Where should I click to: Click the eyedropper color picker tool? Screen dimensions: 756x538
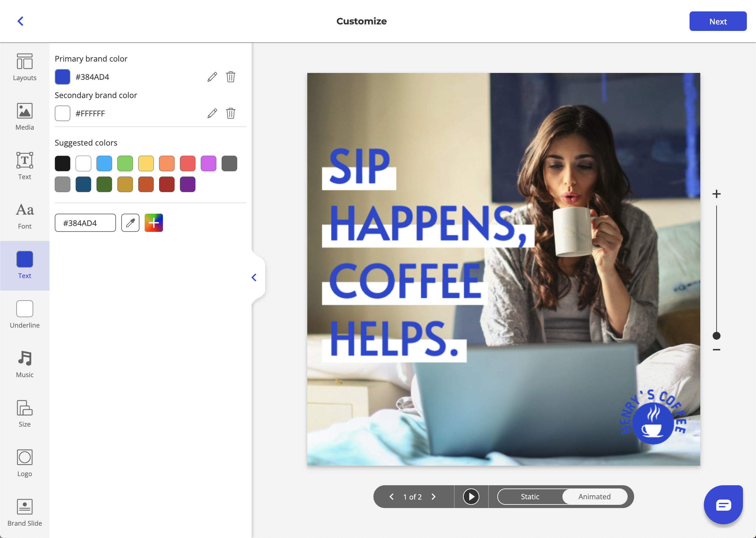coord(130,223)
